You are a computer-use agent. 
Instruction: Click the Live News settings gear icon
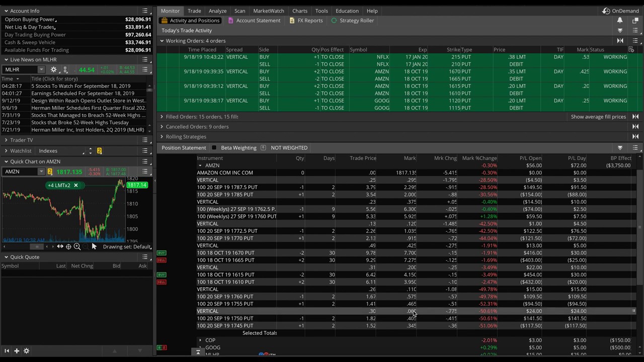53,70
